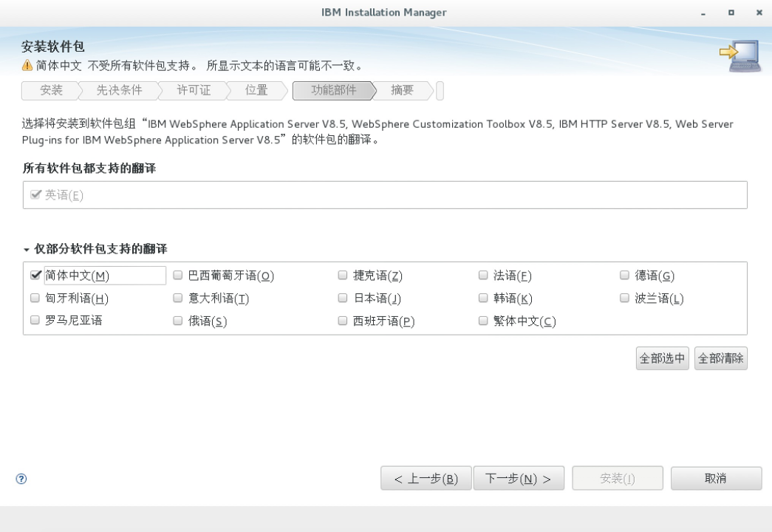Viewport: 772px width, 532px height.
Task: Jump to the 位置 step
Action: pos(256,90)
